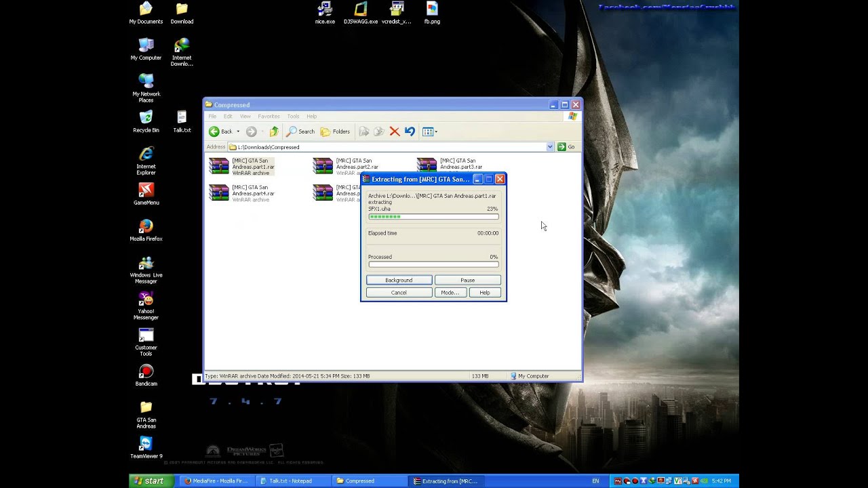Open the Views dropdown in Explorer toolbar
868x488 pixels.
(x=430, y=131)
